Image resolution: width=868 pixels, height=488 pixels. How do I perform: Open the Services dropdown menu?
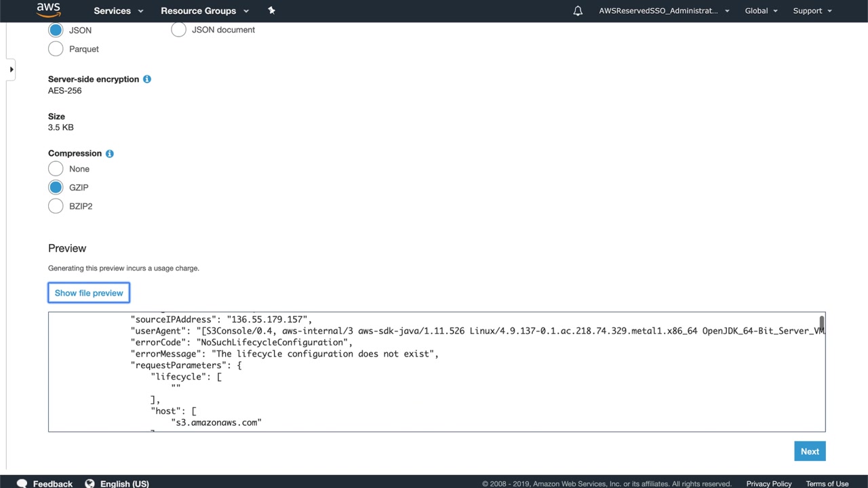pyautogui.click(x=119, y=11)
